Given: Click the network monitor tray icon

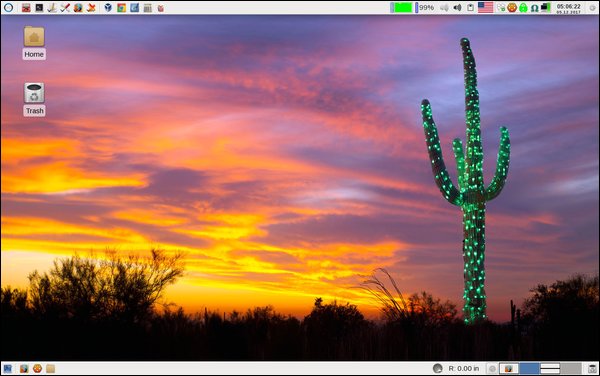Looking at the screenshot, I should (546, 7).
